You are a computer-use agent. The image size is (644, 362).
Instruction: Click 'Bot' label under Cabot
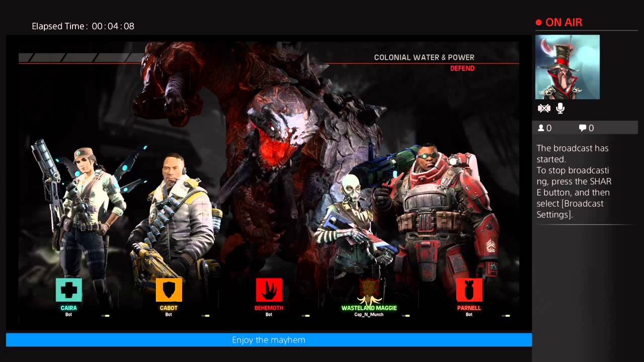coord(169,315)
